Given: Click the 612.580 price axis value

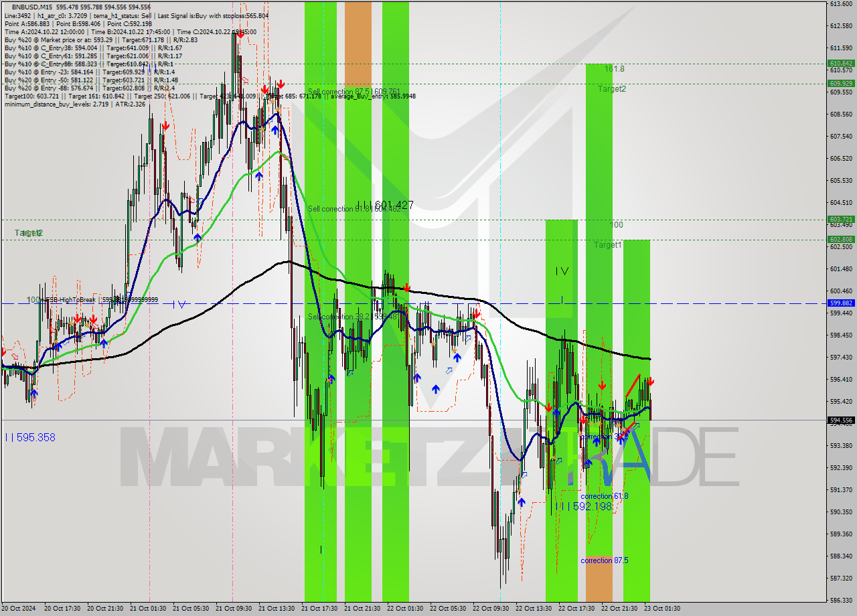Looking at the screenshot, I should coord(841,26).
